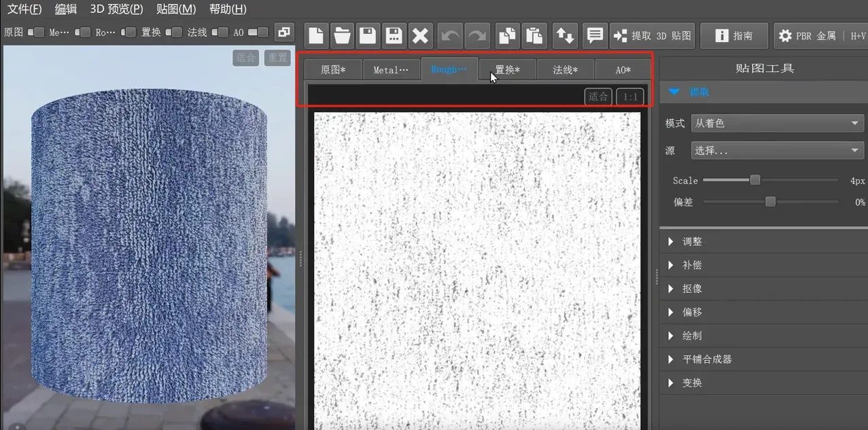Toggle the Metal map in 3D preview
The height and width of the screenshot is (430, 868).
coord(82,32)
